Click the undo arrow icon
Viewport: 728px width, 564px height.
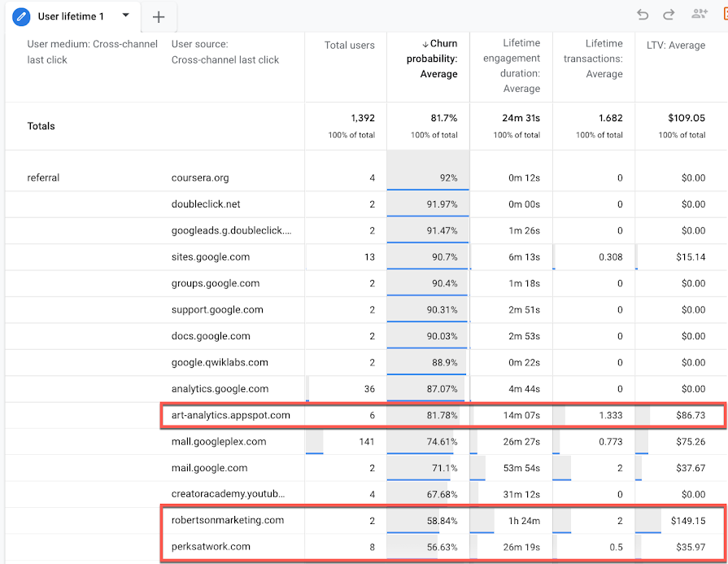pyautogui.click(x=643, y=15)
